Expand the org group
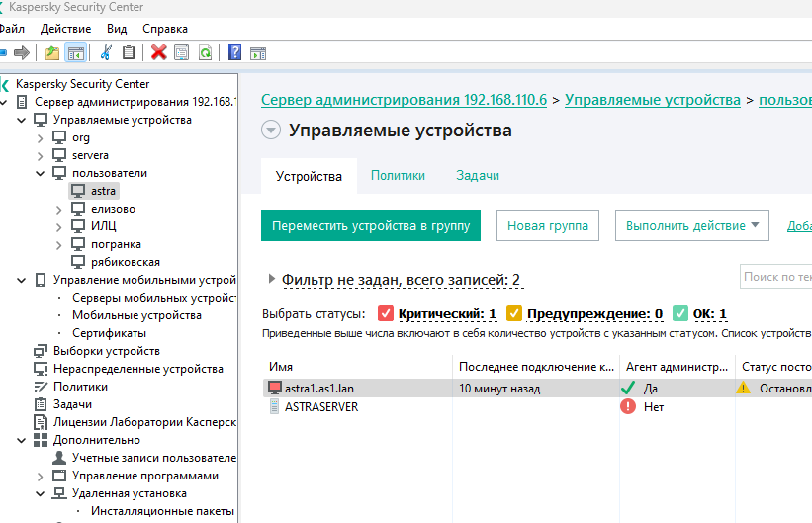Viewport: 812px width, 523px height. tap(41, 138)
